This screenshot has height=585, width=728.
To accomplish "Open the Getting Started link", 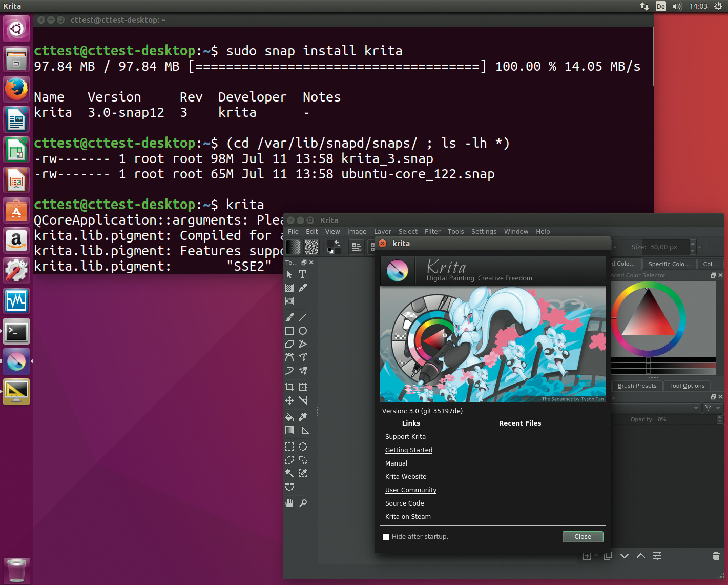I will pos(409,450).
